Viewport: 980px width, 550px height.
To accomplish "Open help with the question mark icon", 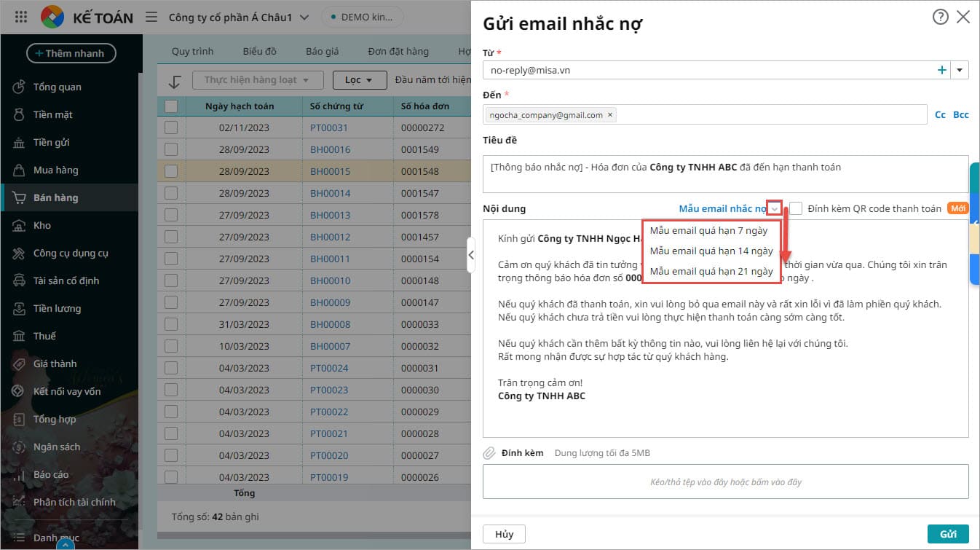I will 940,17.
